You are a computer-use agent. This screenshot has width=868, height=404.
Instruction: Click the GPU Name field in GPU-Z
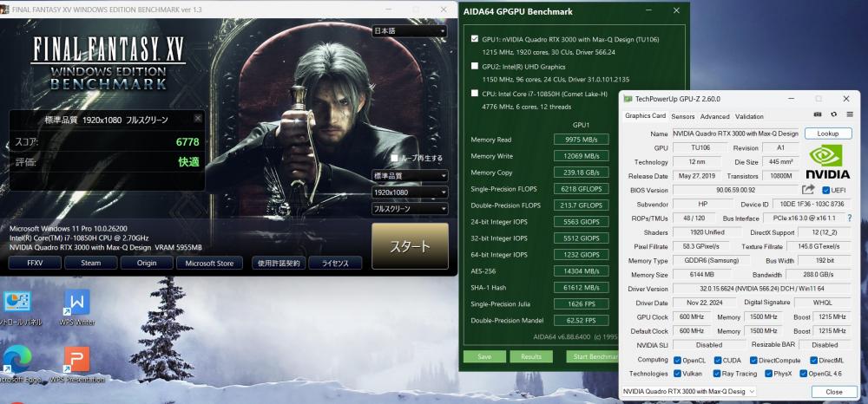click(736, 134)
